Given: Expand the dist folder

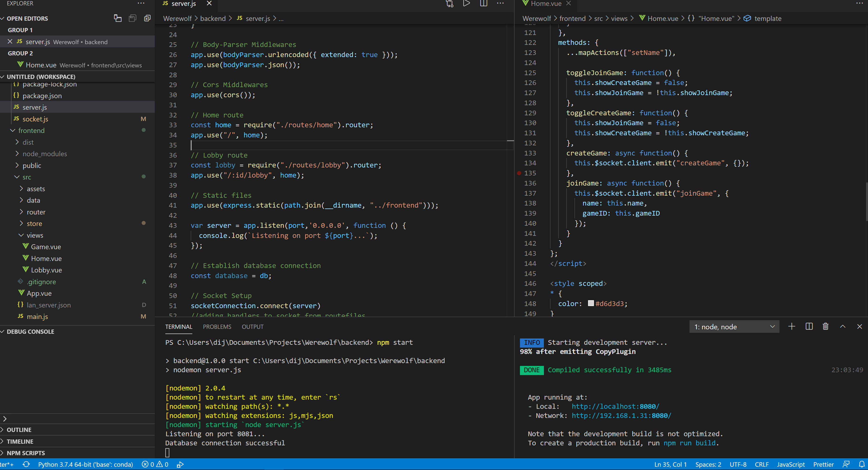Looking at the screenshot, I should pos(28,142).
